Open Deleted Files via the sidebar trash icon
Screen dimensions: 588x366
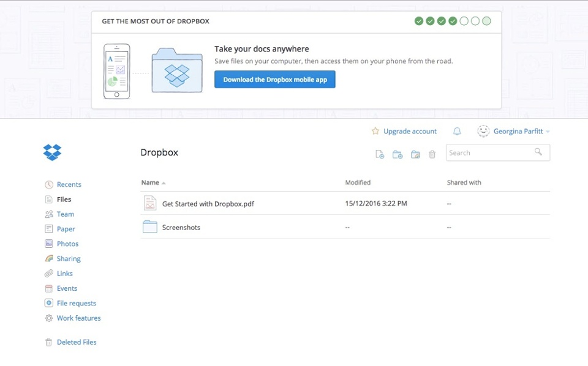(49, 342)
